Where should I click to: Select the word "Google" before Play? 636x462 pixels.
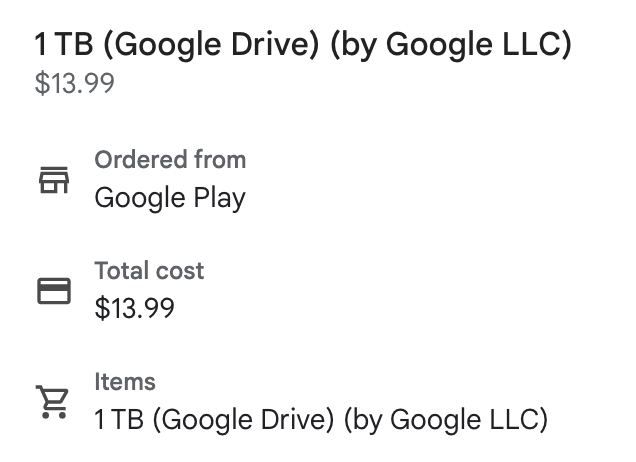138,198
